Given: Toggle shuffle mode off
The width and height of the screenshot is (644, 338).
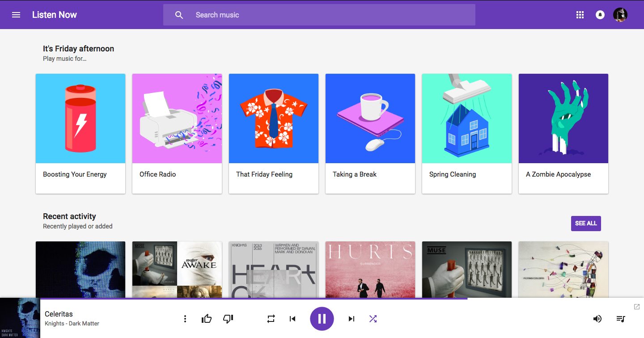Looking at the screenshot, I should tap(373, 319).
